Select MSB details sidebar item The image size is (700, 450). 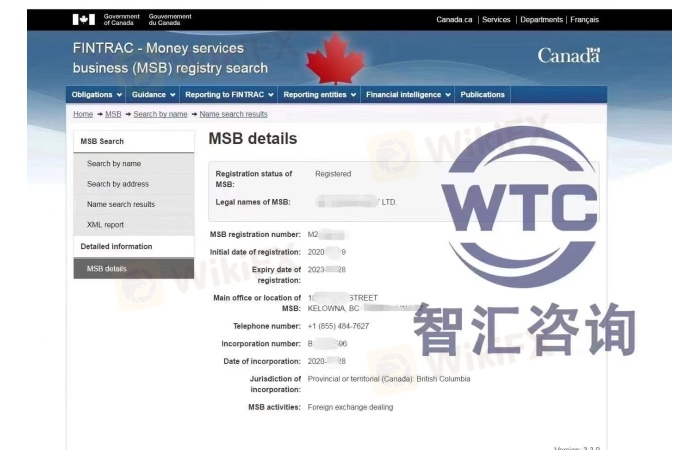(x=106, y=268)
